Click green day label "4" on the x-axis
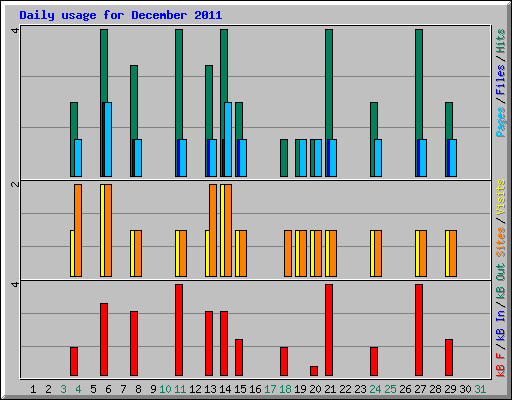 (78, 389)
